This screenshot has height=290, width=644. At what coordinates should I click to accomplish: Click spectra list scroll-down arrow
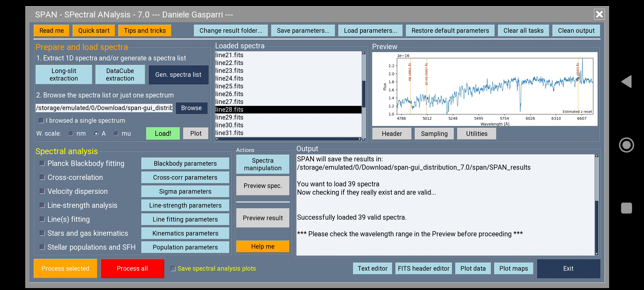tap(364, 139)
